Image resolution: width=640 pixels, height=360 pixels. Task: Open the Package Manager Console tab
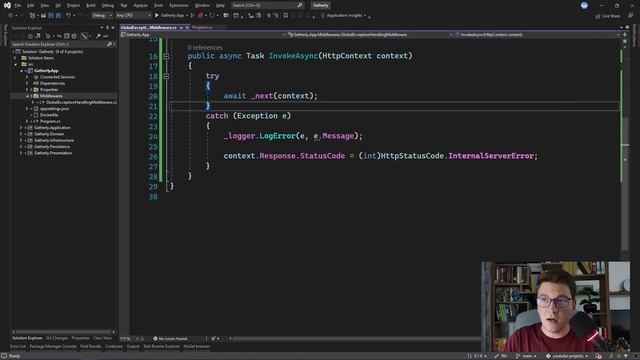click(x=53, y=346)
